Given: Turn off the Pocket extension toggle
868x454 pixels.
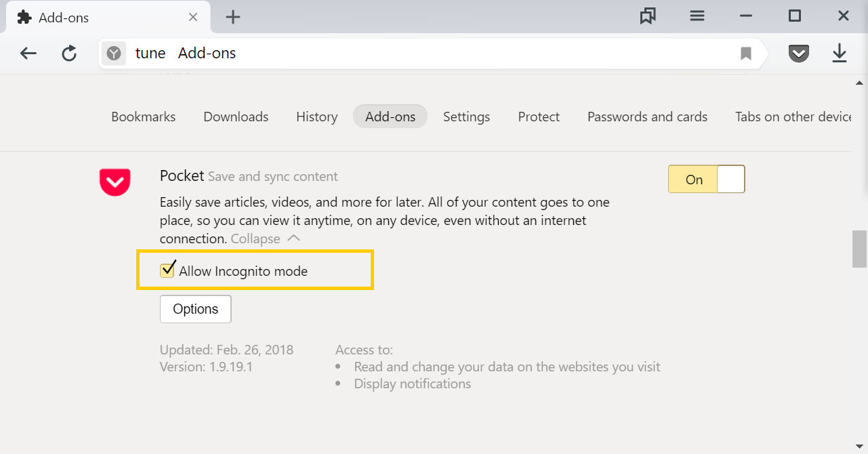Looking at the screenshot, I should 706,179.
